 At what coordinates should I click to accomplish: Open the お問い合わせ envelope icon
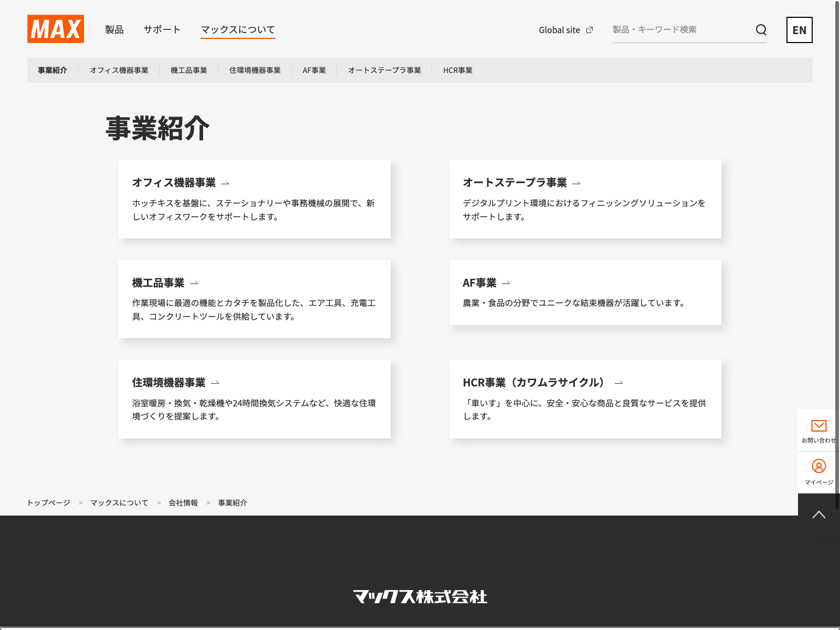(818, 426)
